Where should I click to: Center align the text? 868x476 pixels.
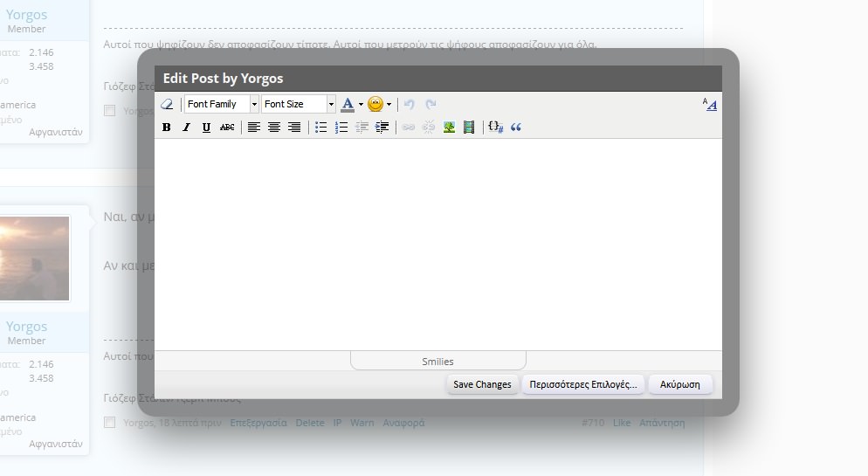tap(274, 128)
